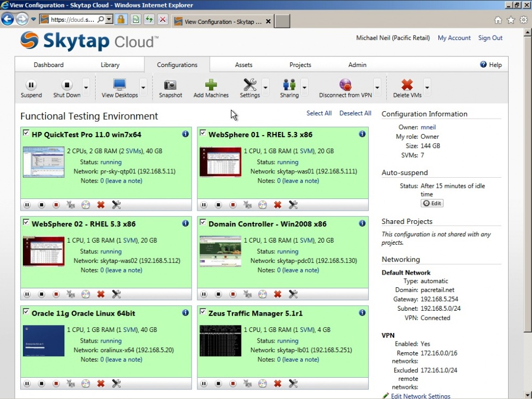The image size is (532, 399).
Task: Delete the HP QuickTest Pro VM
Action: tap(101, 205)
